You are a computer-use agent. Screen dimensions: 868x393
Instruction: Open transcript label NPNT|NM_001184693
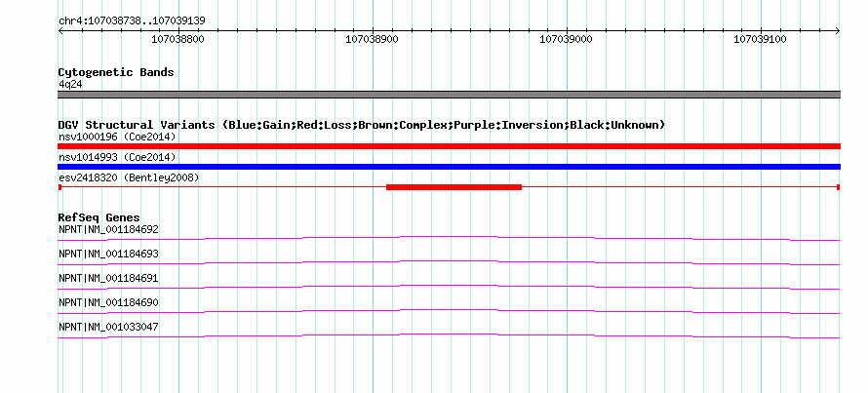tap(108, 255)
